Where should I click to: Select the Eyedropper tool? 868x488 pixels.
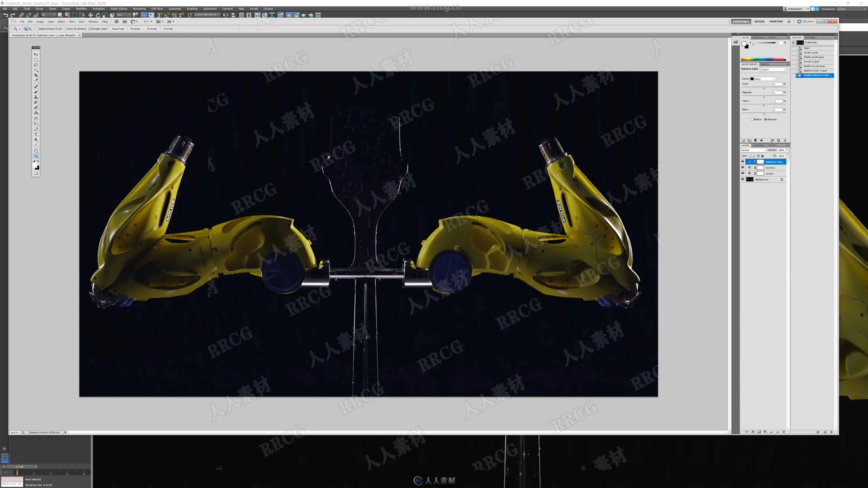pos(36,81)
